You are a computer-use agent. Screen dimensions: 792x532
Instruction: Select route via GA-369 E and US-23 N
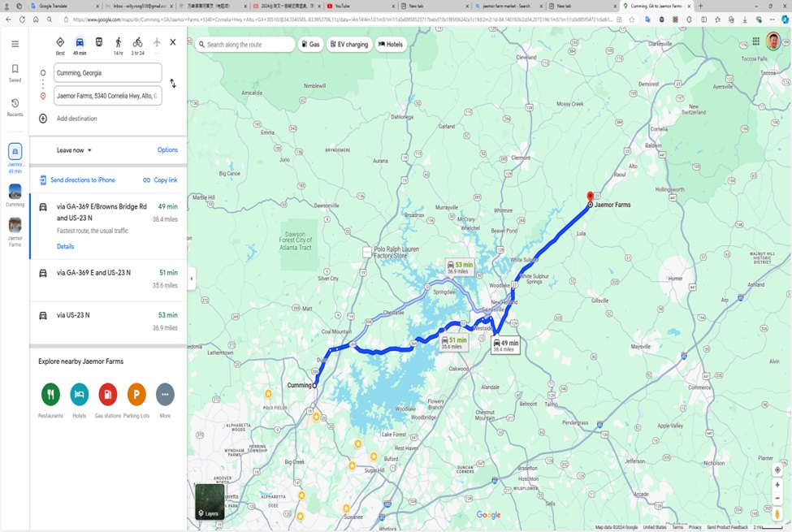pos(108,279)
